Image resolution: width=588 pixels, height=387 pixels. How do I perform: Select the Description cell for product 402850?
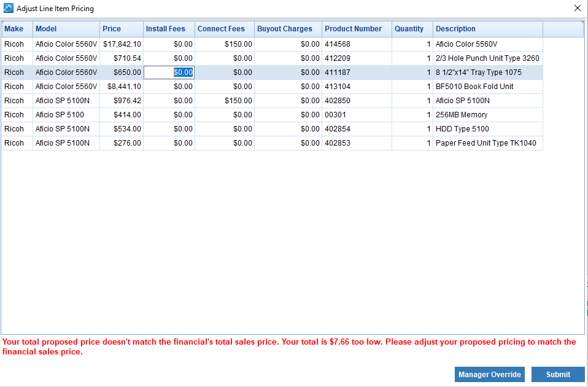pyautogui.click(x=488, y=101)
